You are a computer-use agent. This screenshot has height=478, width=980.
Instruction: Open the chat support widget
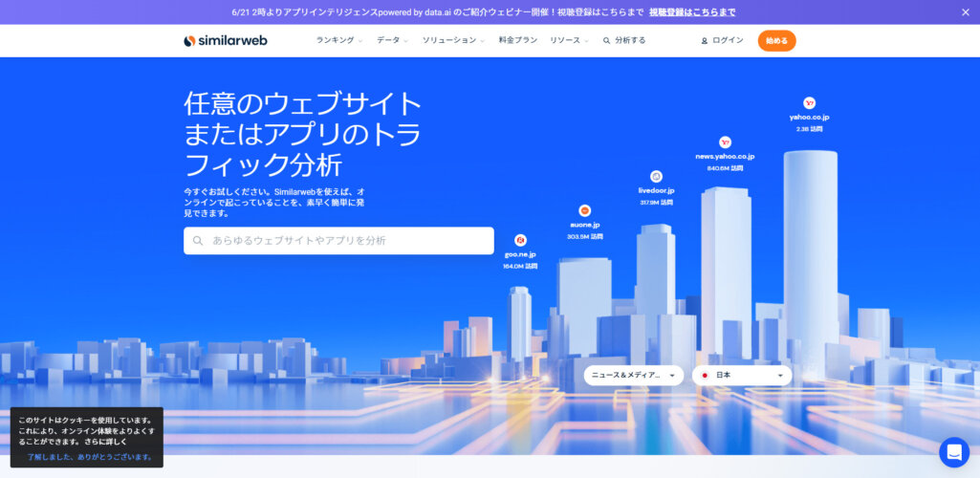click(954, 452)
